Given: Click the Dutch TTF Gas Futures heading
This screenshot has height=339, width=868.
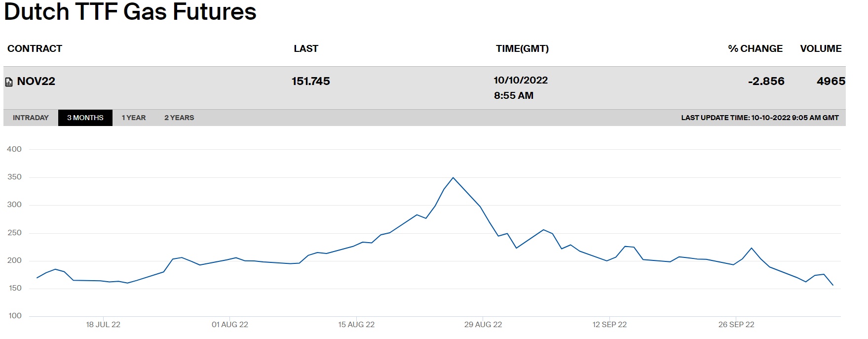Looking at the screenshot, I should click(130, 12).
